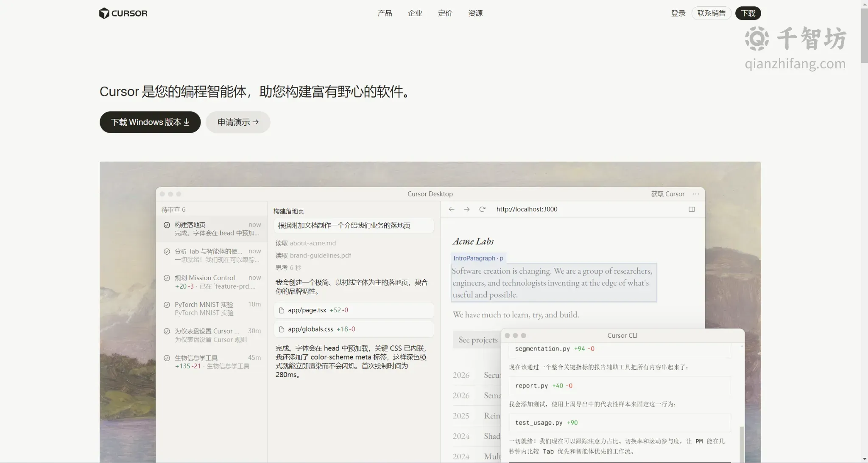Open the three-dot menu in Cursor Desktop
This screenshot has height=463, width=868.
[696, 194]
